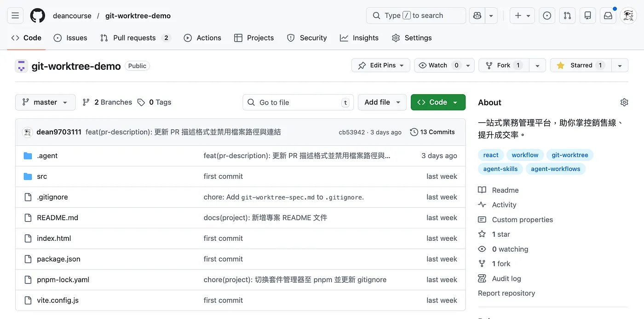This screenshot has width=644, height=319.
Task: Select the agent-skills topic tag
Action: [x=500, y=169]
